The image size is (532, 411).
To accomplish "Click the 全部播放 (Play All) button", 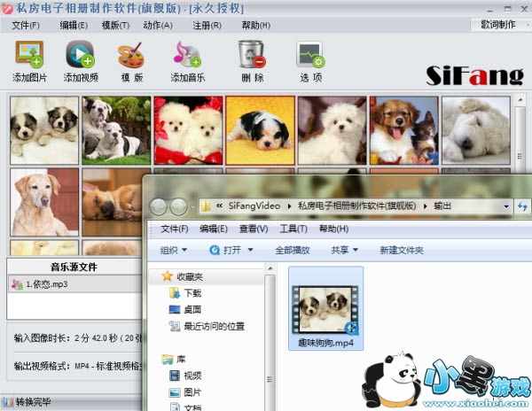I will tap(292, 250).
